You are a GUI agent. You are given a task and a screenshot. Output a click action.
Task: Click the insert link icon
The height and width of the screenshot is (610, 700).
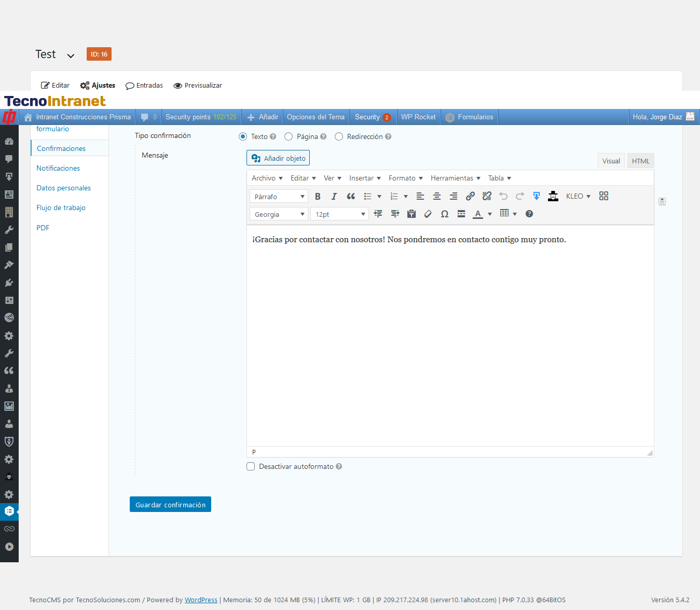(470, 196)
